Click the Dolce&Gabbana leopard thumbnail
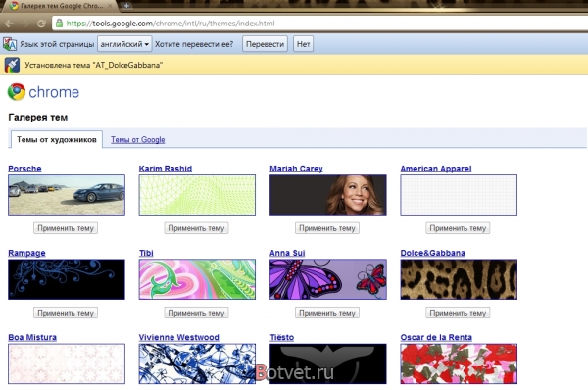The width and height of the screenshot is (588, 390). coord(459,279)
